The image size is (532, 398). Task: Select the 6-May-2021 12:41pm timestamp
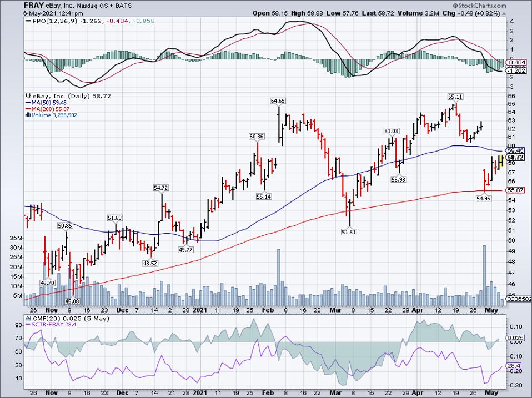coord(53,13)
